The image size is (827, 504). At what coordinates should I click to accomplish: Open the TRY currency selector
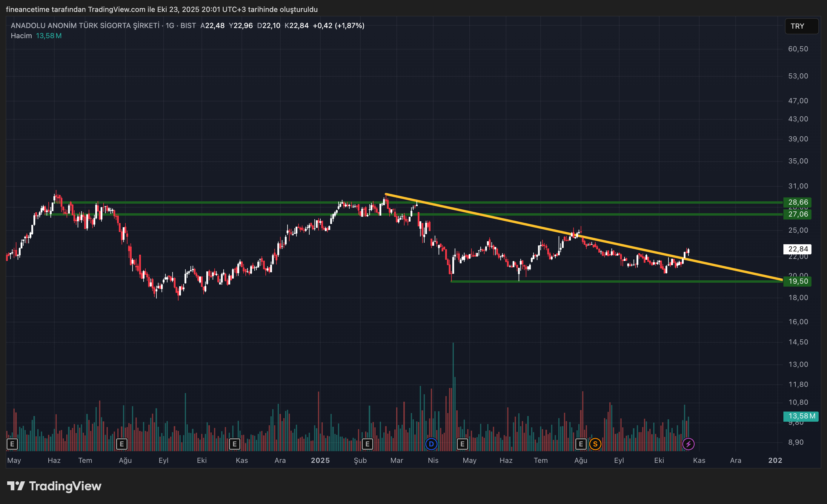(801, 26)
